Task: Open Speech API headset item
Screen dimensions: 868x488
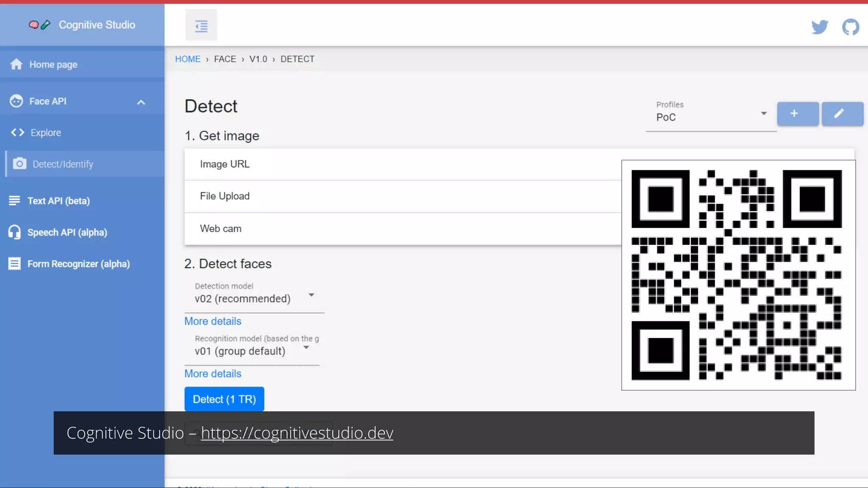Action: (x=67, y=232)
